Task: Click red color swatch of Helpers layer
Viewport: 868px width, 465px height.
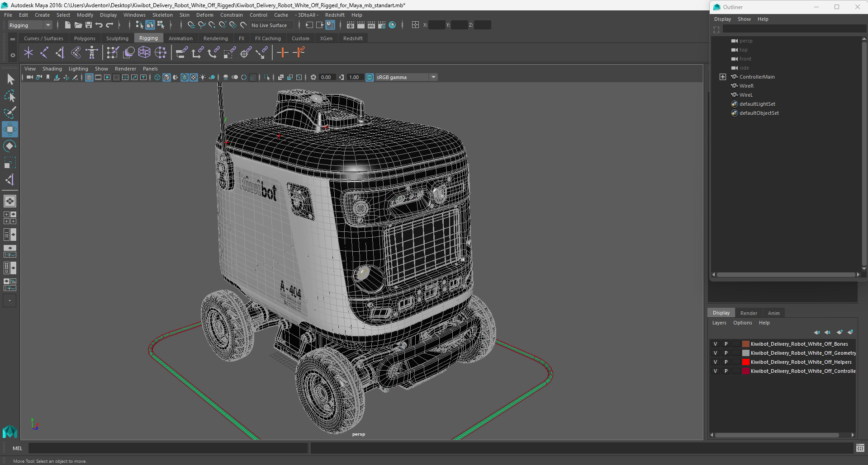Action: coord(746,362)
